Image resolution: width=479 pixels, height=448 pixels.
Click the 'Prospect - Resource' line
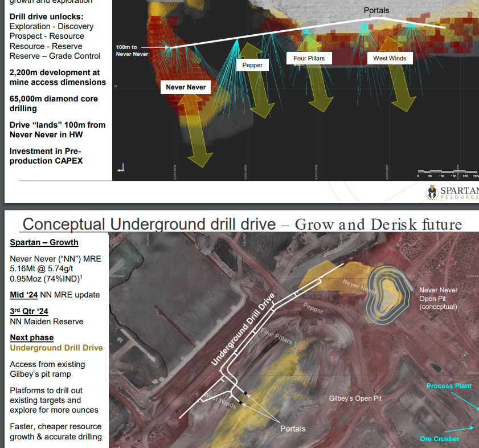[x=47, y=36]
